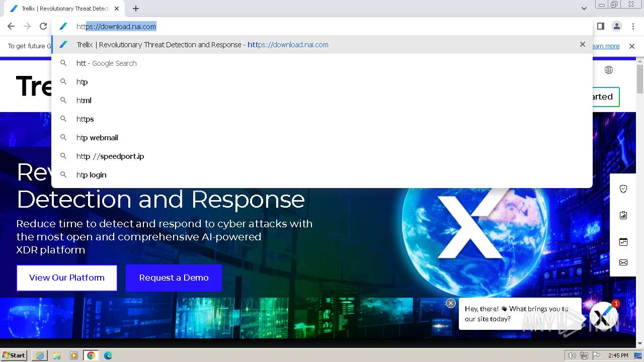Click the Action Center flag tray icon
644x362 pixels.
point(597,355)
